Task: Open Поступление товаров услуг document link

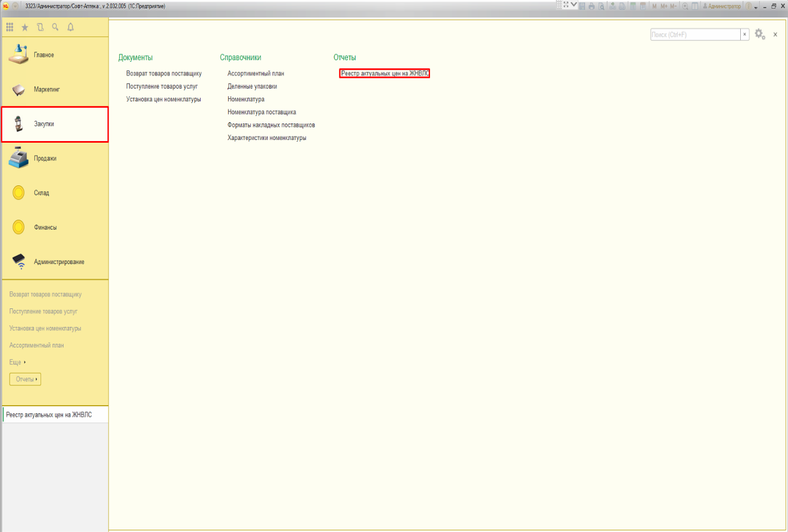Action: pyautogui.click(x=162, y=87)
